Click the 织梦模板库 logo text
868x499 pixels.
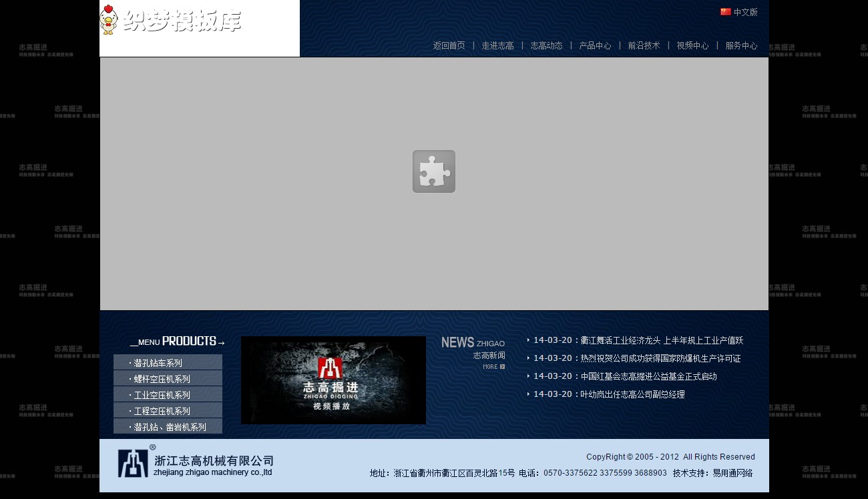click(182, 21)
